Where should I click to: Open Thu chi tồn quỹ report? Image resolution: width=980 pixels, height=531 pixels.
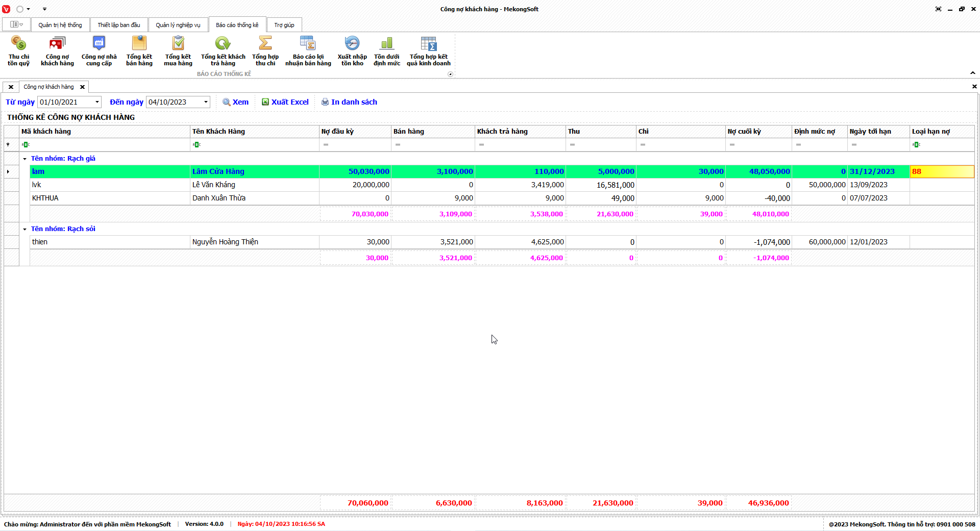(x=18, y=51)
